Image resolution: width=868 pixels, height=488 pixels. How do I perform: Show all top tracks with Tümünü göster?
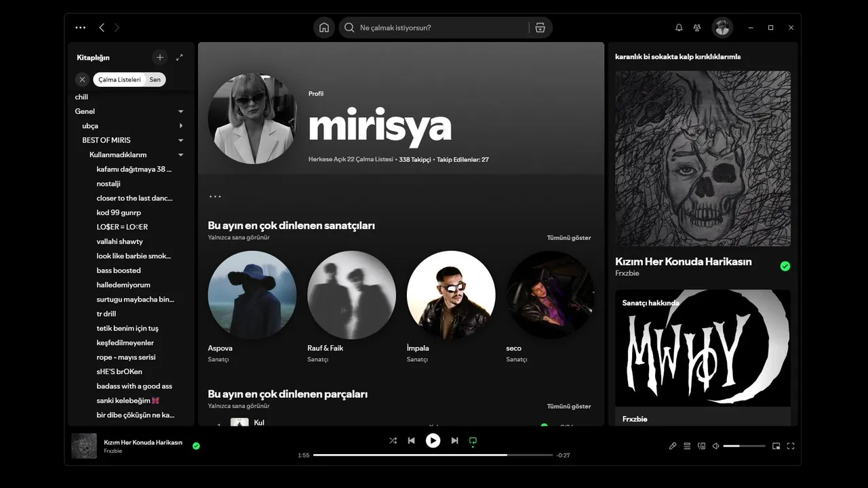coord(569,407)
